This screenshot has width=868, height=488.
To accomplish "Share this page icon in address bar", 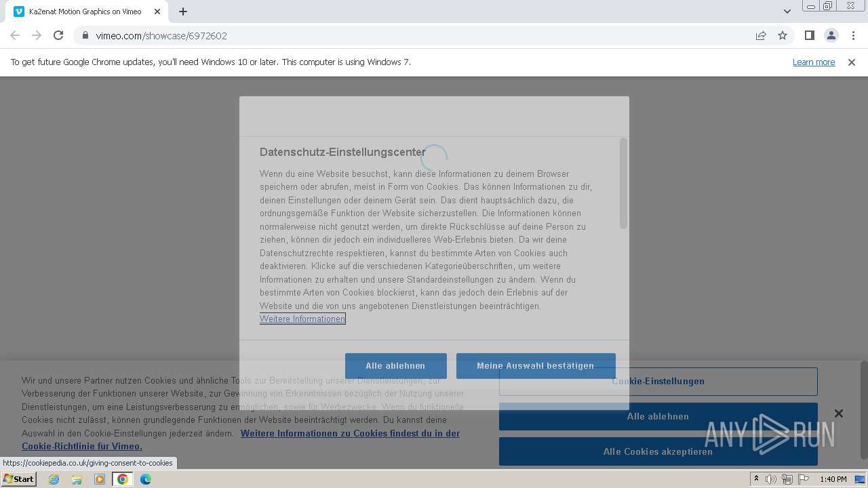I will click(x=761, y=35).
